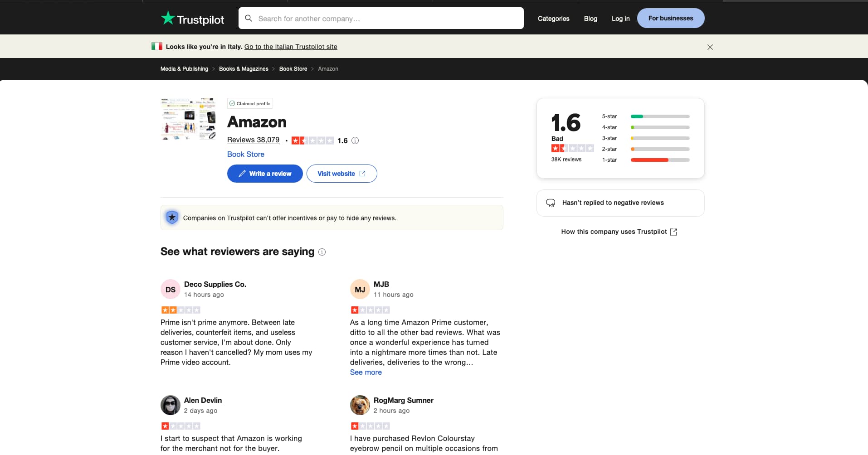868x455 pixels.
Task: Open reviewer name Deco Supplies Co.
Action: (215, 284)
